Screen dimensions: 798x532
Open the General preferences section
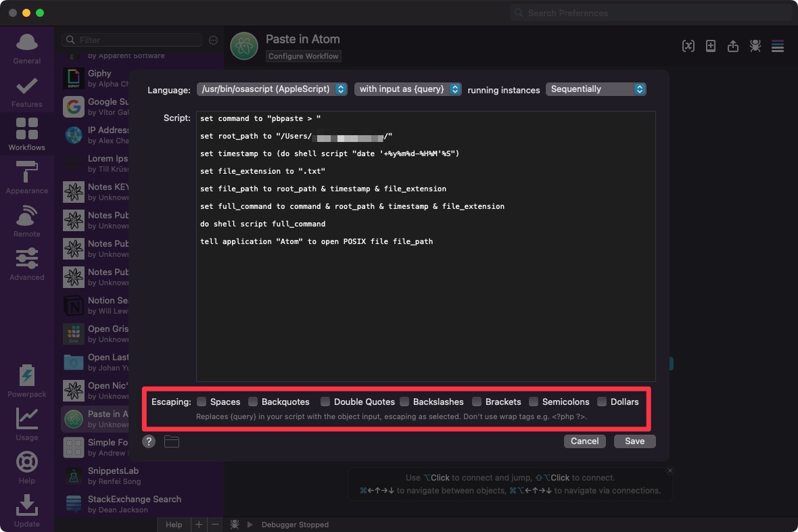coord(26,48)
